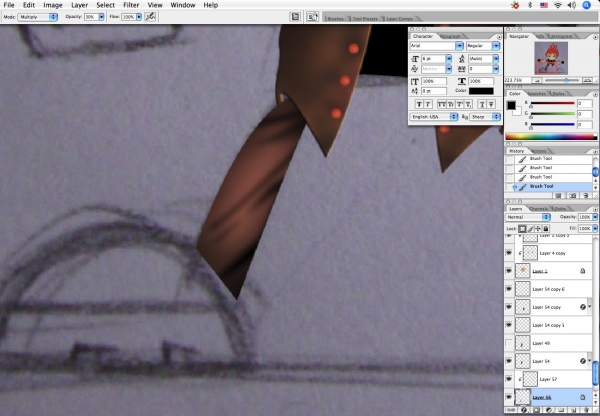Apply Subscript text style
The image size is (600, 416).
pyautogui.click(x=468, y=104)
